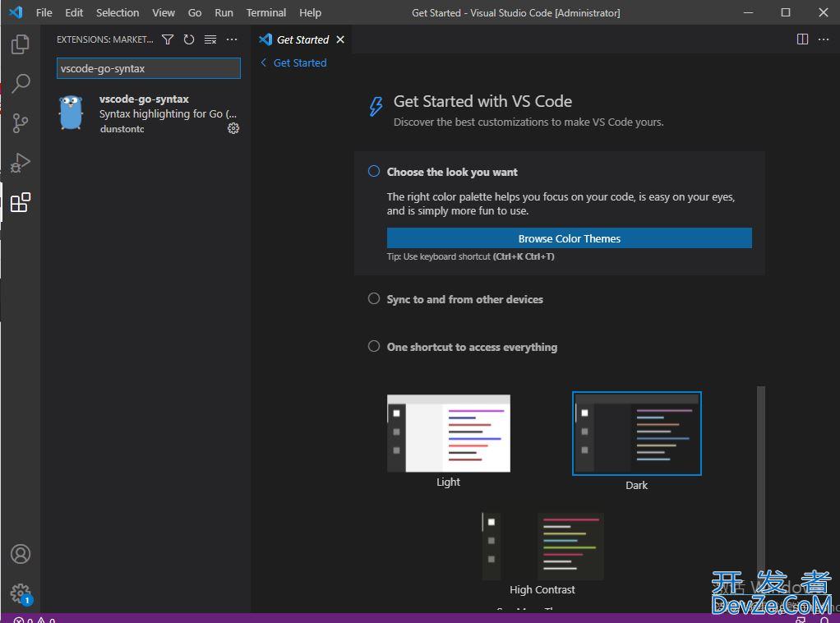
Task: Click the errors and warnings status item
Action: pos(35,620)
